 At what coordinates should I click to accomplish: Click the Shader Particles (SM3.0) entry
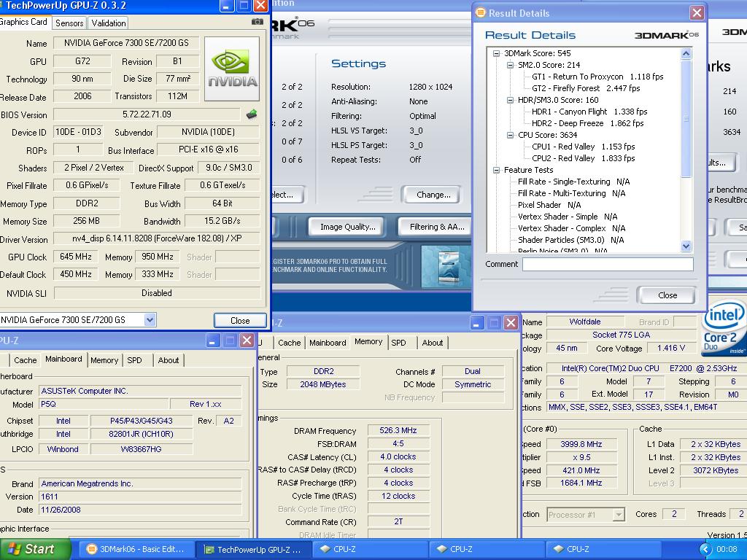pyautogui.click(x=570, y=240)
